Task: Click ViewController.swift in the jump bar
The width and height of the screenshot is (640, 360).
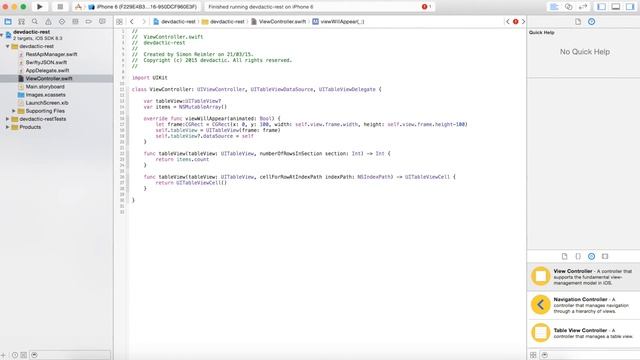Action: 278,22
